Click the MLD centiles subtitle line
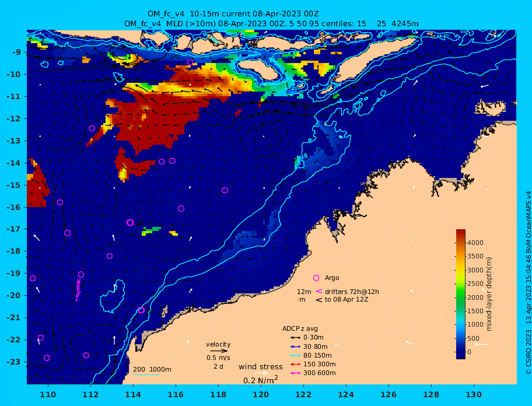Screen dimensions: 532x406 point(271,24)
